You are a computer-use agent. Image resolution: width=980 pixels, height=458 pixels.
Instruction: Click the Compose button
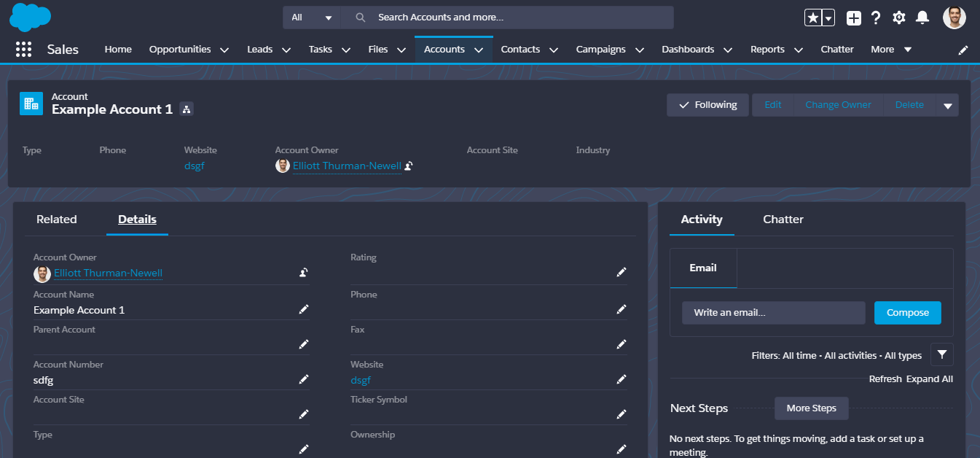(x=907, y=312)
